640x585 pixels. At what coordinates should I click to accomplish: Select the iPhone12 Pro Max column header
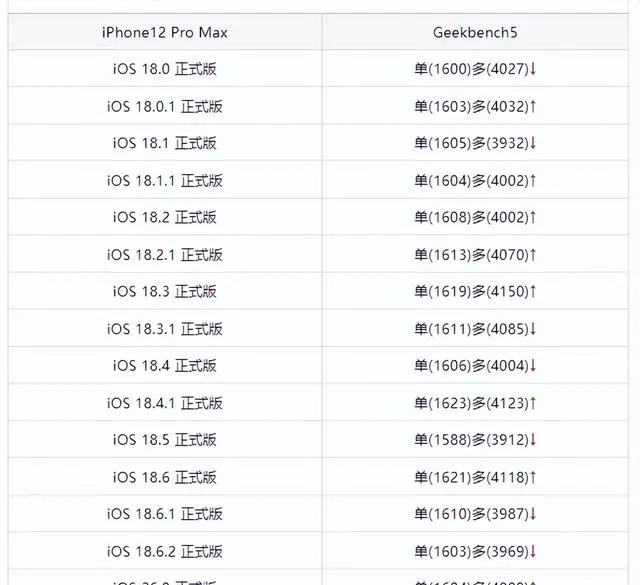(165, 32)
